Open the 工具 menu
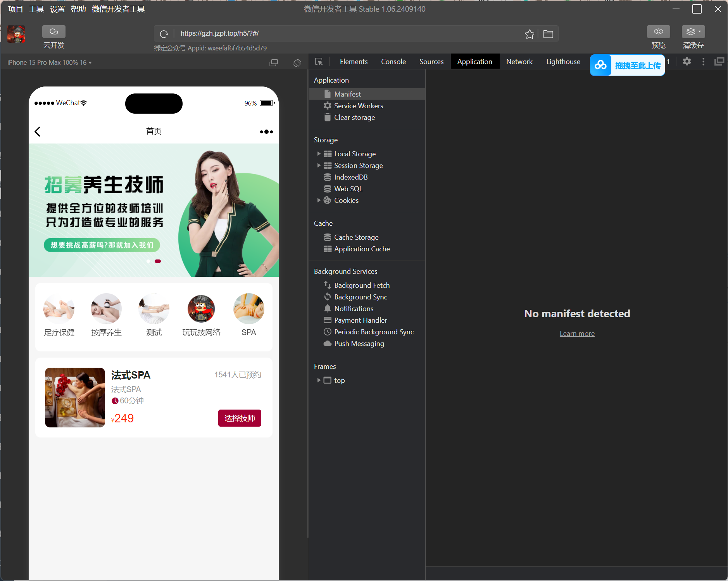 (36, 9)
